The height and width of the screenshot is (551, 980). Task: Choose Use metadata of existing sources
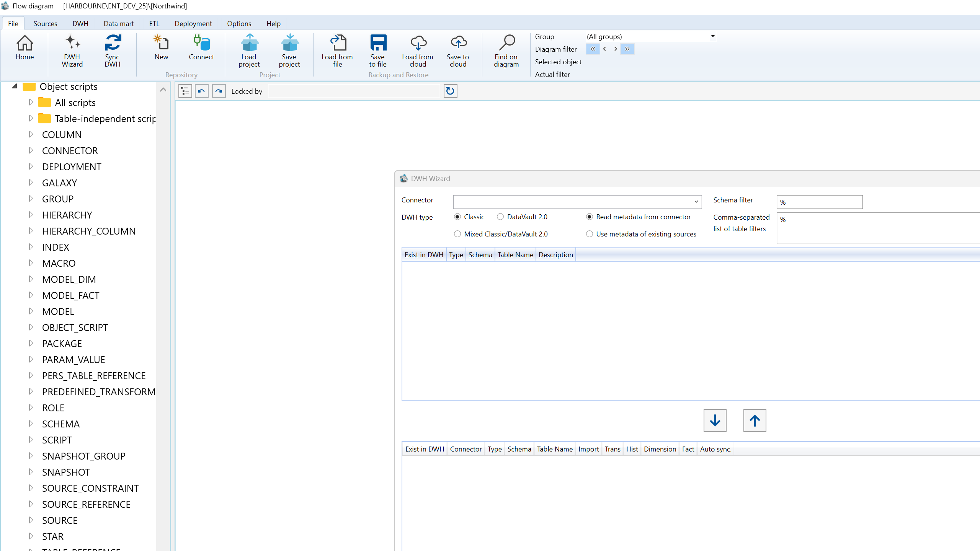click(590, 234)
